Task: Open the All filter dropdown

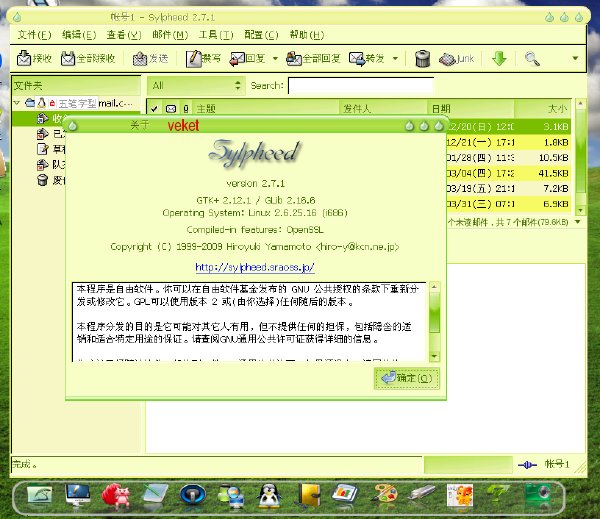Action: click(196, 86)
